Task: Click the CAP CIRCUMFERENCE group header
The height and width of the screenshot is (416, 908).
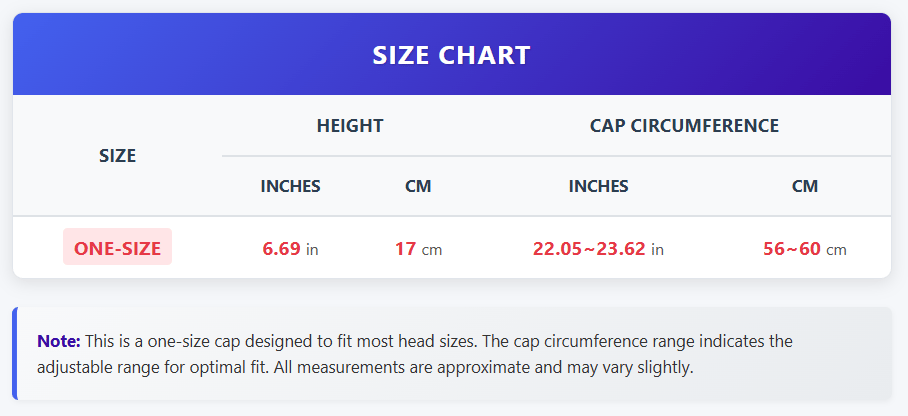Action: [x=684, y=126]
